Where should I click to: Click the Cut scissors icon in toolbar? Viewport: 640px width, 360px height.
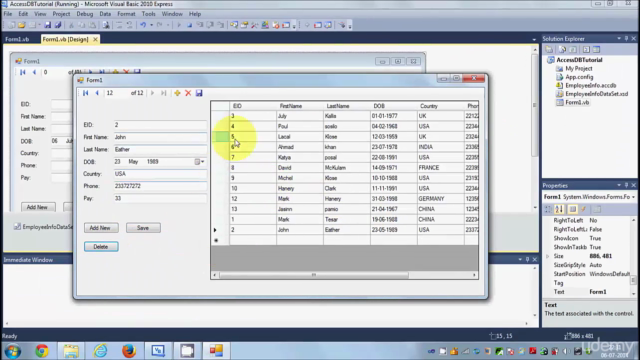pos(71,25)
